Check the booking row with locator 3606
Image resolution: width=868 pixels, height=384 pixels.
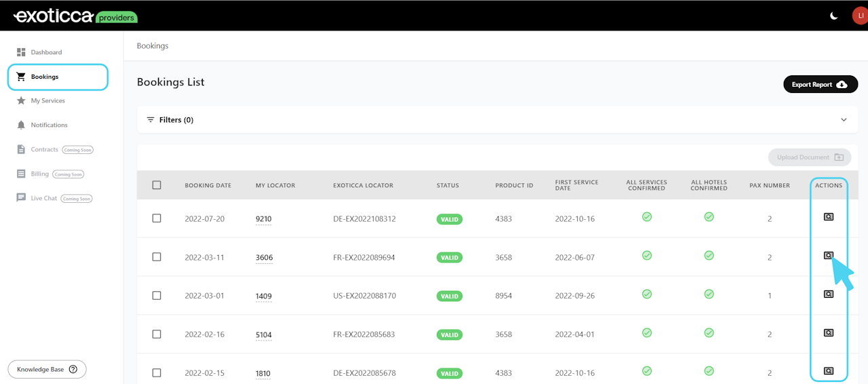(157, 257)
